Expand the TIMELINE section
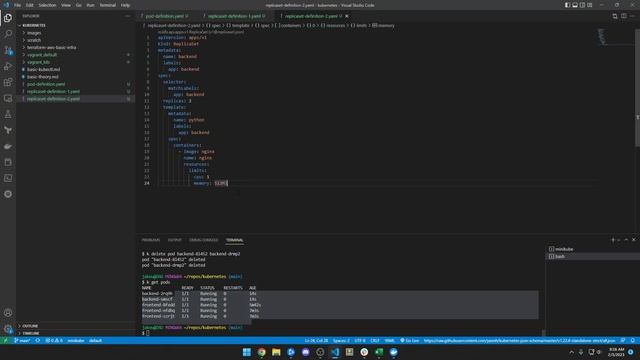Screen dimensions: 640x360 click(x=76, y=333)
